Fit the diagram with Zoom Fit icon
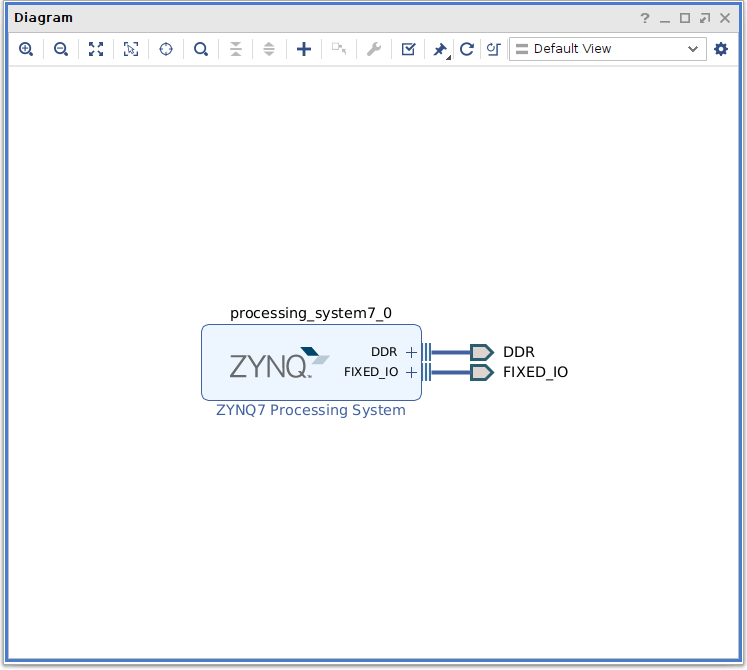747x670 pixels. point(96,49)
